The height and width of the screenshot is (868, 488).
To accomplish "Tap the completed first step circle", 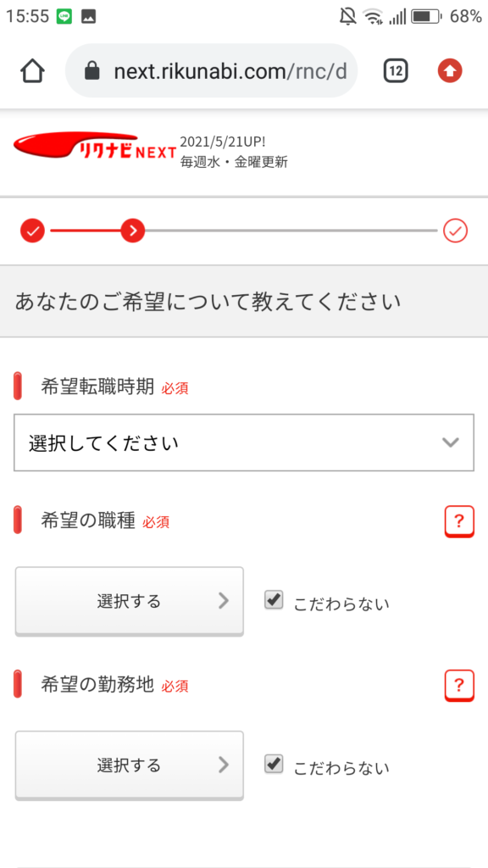I will click(32, 231).
